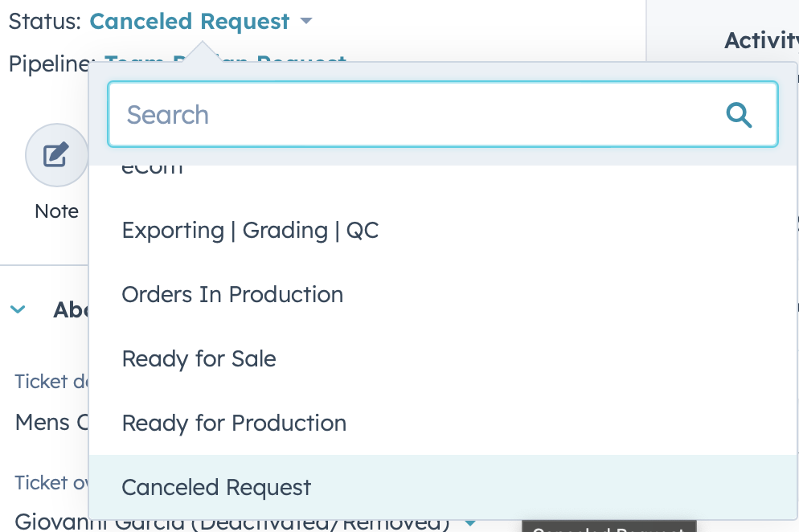Viewport: 799px width, 532px height.
Task: Click the caret arrow beside Status value
Action: point(305,22)
